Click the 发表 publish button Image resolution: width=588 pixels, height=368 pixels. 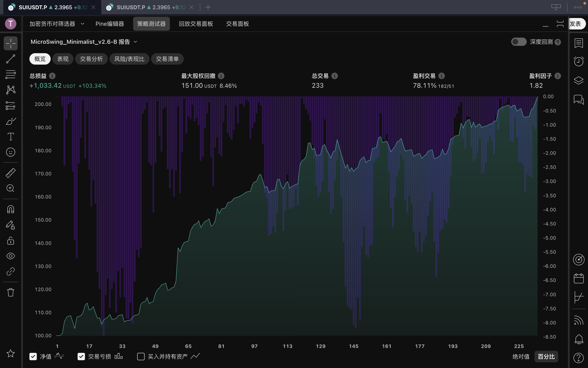tap(576, 24)
